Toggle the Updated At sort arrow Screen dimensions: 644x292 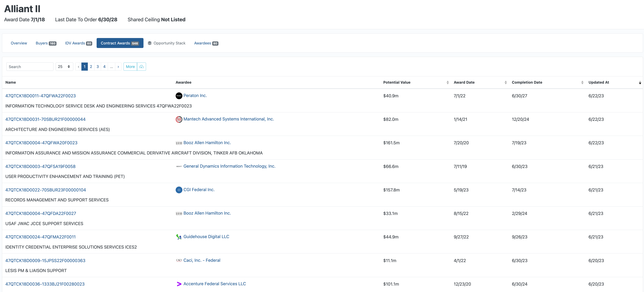pyautogui.click(x=640, y=83)
